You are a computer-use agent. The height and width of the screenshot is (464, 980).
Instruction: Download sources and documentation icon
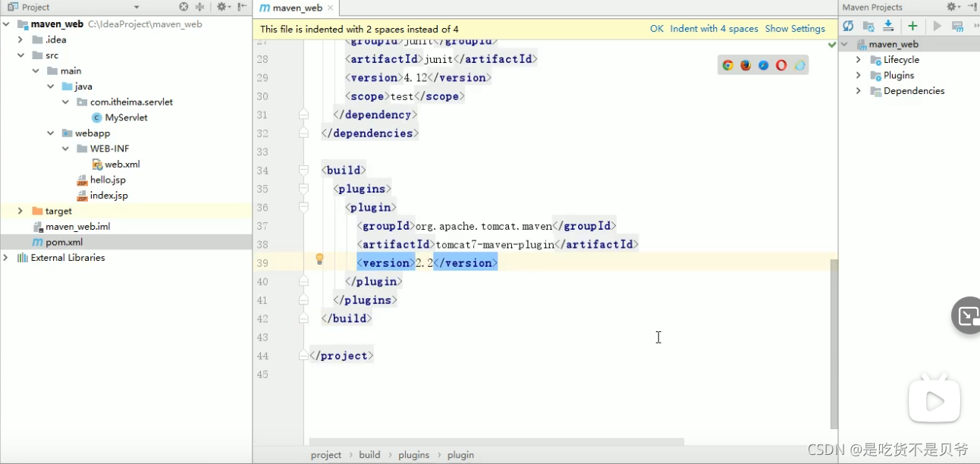(x=888, y=26)
